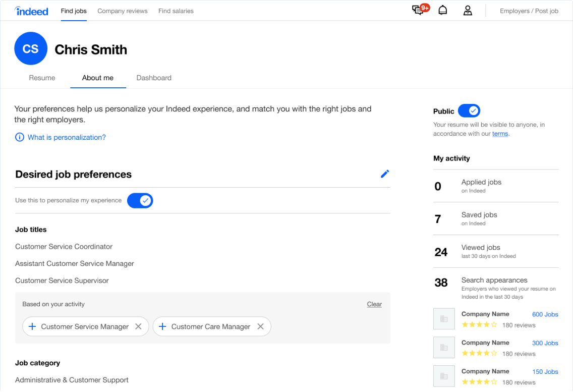The height and width of the screenshot is (392, 573).
Task: Open the terms link
Action: point(500,134)
